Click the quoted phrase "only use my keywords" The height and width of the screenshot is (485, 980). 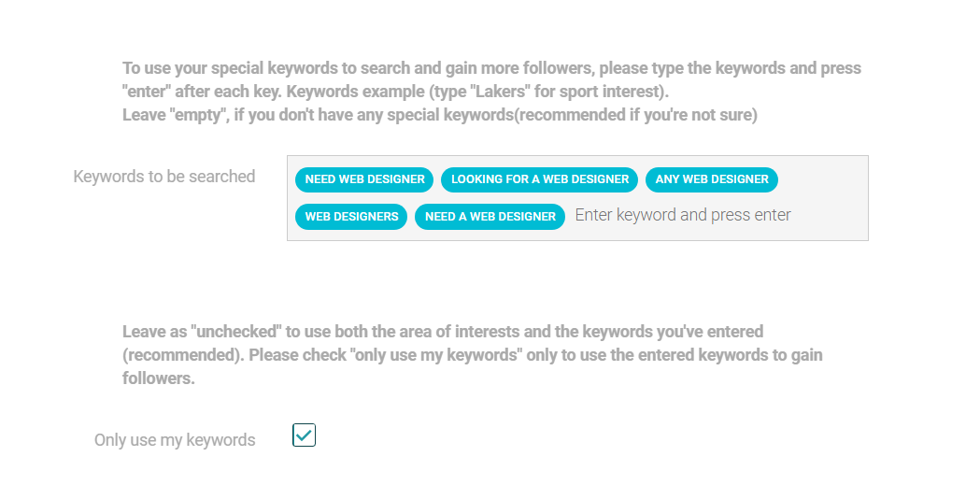point(436,355)
